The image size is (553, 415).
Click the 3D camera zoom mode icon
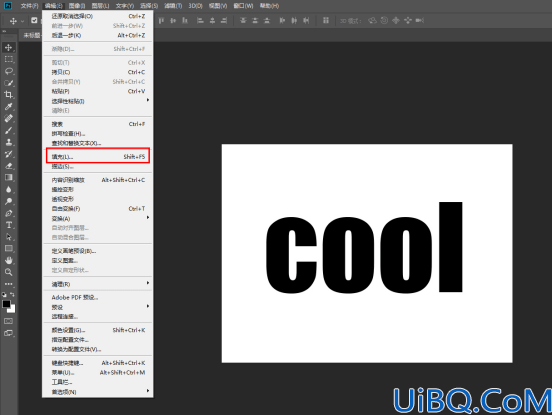pyautogui.click(x=419, y=21)
